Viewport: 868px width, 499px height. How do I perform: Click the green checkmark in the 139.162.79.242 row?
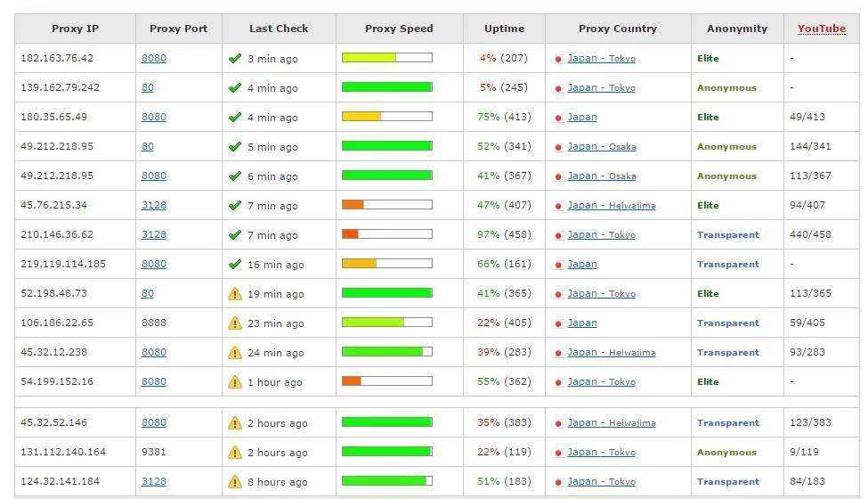pyautogui.click(x=235, y=87)
